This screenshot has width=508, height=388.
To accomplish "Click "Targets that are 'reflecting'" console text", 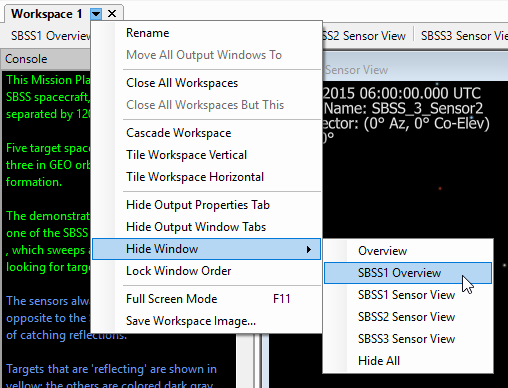I will coord(76,369).
